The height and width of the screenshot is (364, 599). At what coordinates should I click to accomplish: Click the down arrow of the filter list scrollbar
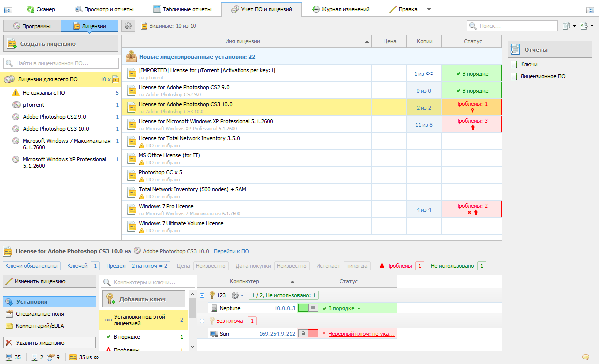(x=192, y=347)
